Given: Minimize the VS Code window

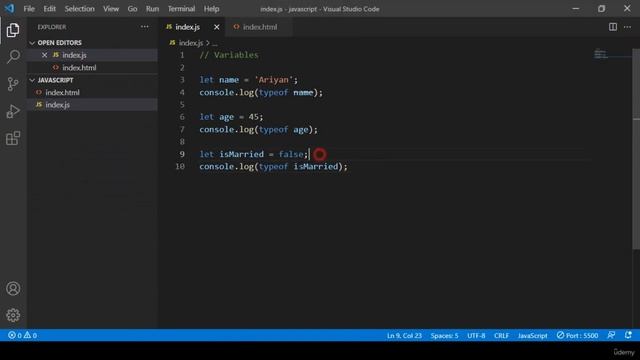Looking at the screenshot, I should pos(576,9).
